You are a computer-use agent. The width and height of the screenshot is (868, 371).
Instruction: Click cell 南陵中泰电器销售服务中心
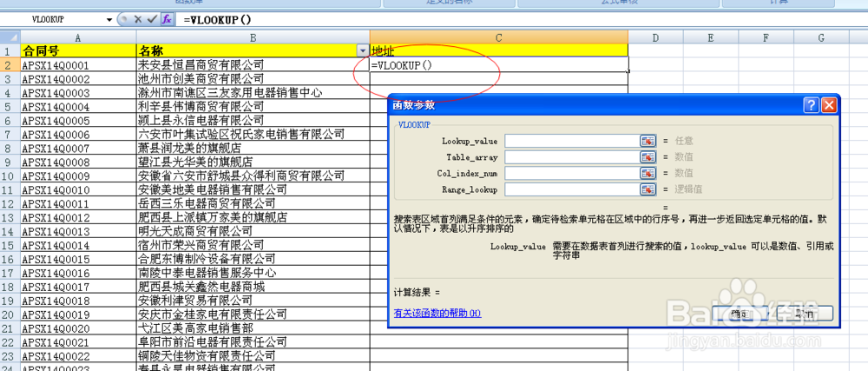coord(253,273)
